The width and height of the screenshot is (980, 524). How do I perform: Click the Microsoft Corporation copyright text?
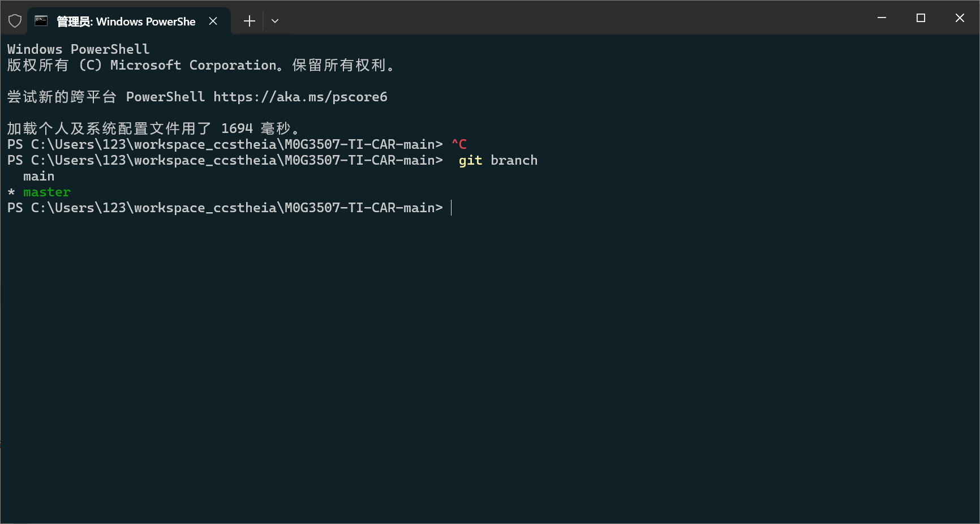click(x=193, y=66)
